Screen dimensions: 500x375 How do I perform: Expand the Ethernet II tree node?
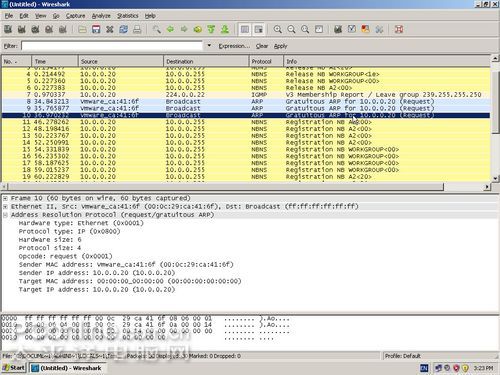(5, 207)
